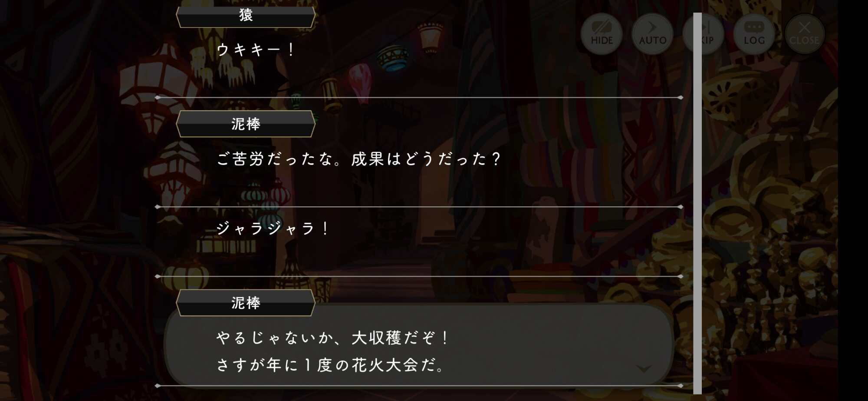This screenshot has width=868, height=401.
Task: Select the bottom 泥棒 name plate
Action: tap(246, 302)
